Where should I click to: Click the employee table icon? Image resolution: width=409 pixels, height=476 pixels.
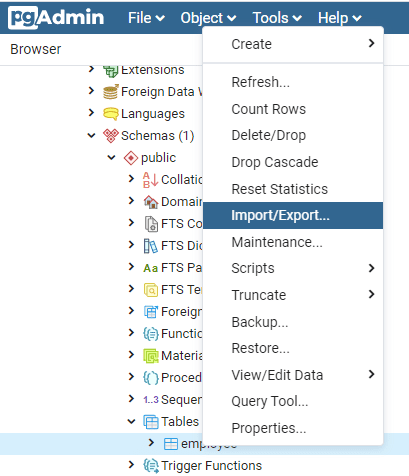click(171, 444)
